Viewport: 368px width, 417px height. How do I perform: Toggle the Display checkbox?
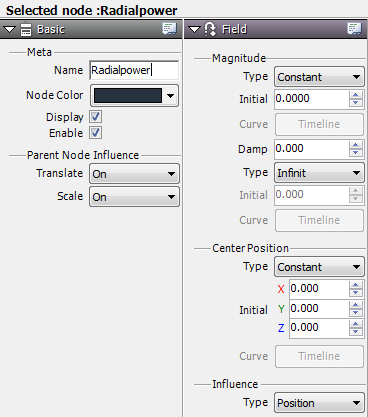pyautogui.click(x=96, y=117)
